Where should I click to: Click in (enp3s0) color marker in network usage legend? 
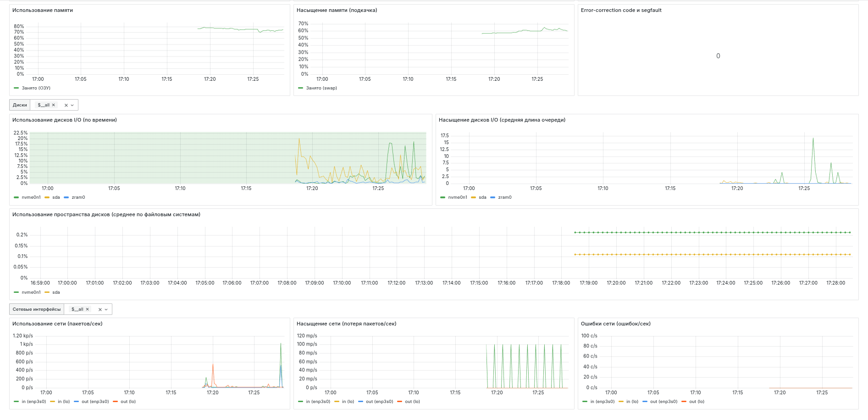[x=17, y=402]
